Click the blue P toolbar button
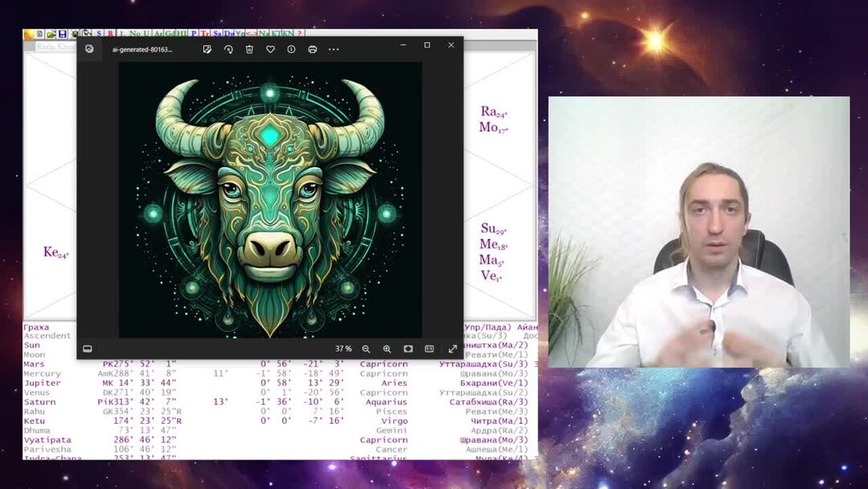Screen dimensions: 868x489 click(194, 34)
